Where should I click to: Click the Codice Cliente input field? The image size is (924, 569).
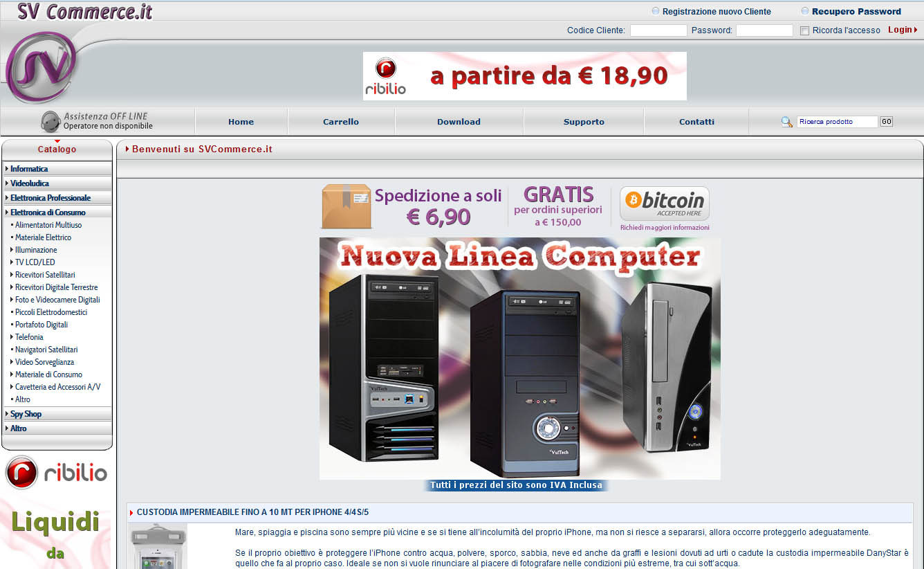coord(658,30)
